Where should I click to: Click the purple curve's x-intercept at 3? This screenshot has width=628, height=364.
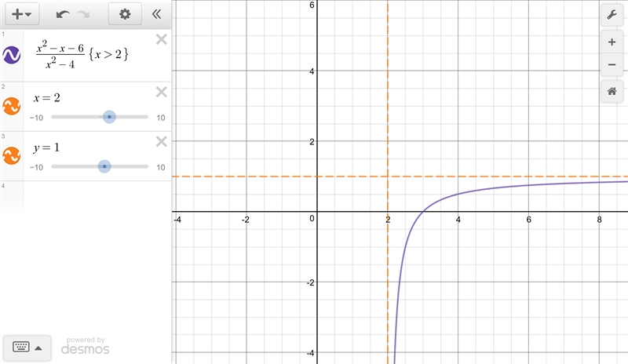423,212
